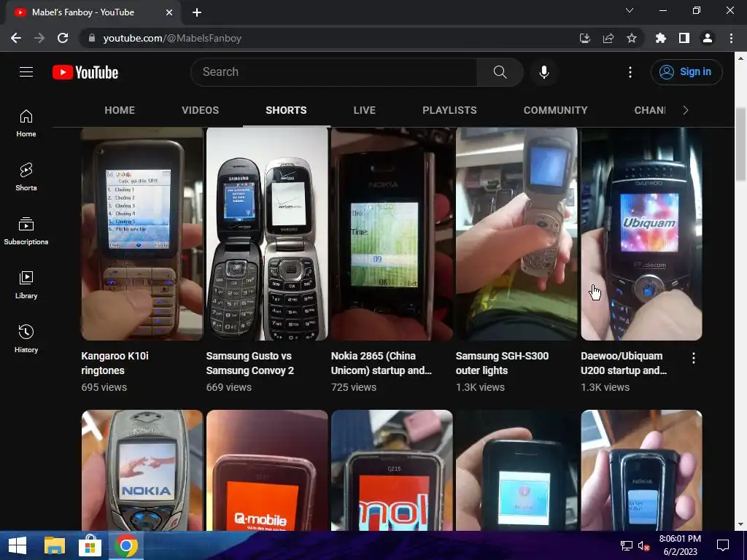The height and width of the screenshot is (560, 747).
Task: Click the network tray icon
Action: tap(626, 545)
